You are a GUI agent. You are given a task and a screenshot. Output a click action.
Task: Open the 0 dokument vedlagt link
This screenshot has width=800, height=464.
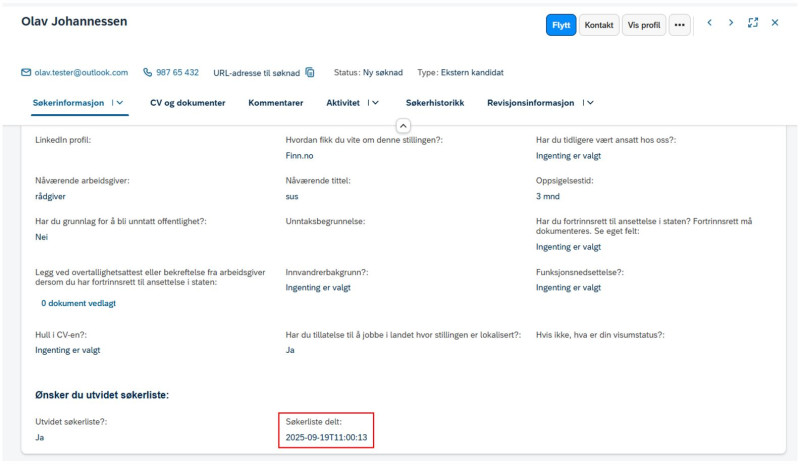point(79,303)
